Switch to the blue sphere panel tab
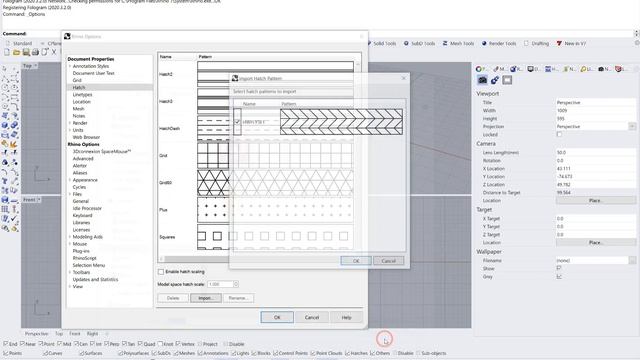The image size is (640, 360). 516,69
